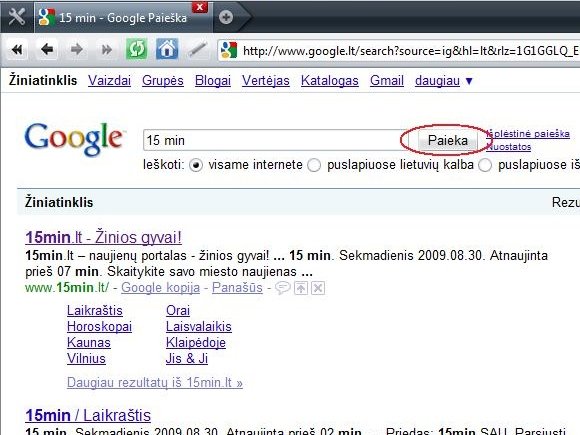580x435 pixels.
Task: Open Google kopija cached link
Action: (x=161, y=287)
